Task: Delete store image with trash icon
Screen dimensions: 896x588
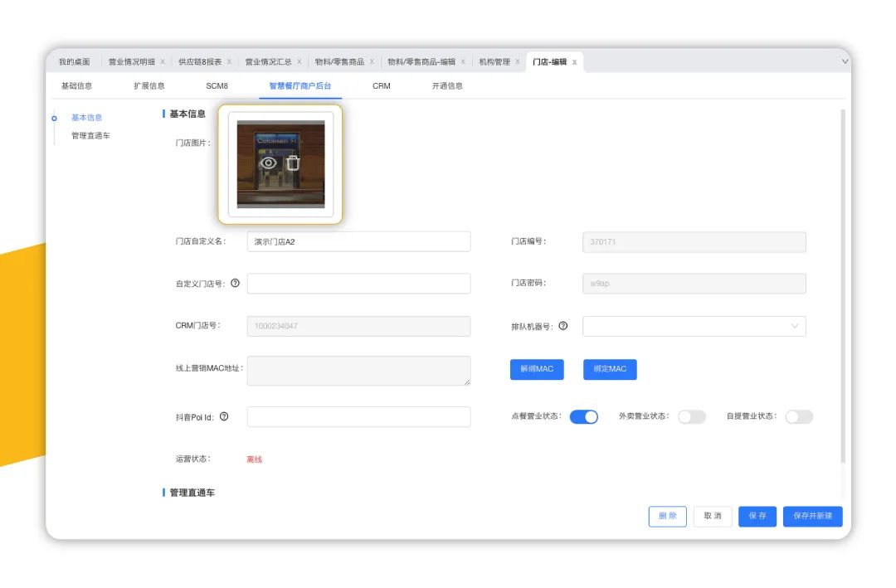Action: [293, 163]
